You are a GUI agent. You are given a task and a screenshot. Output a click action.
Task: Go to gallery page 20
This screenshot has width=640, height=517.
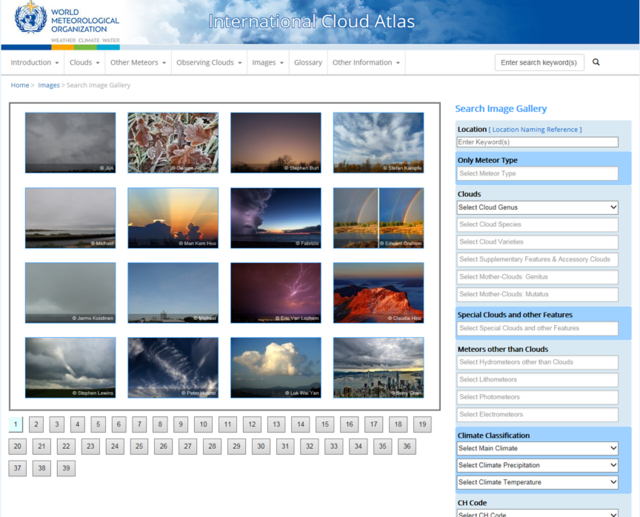coord(18,446)
